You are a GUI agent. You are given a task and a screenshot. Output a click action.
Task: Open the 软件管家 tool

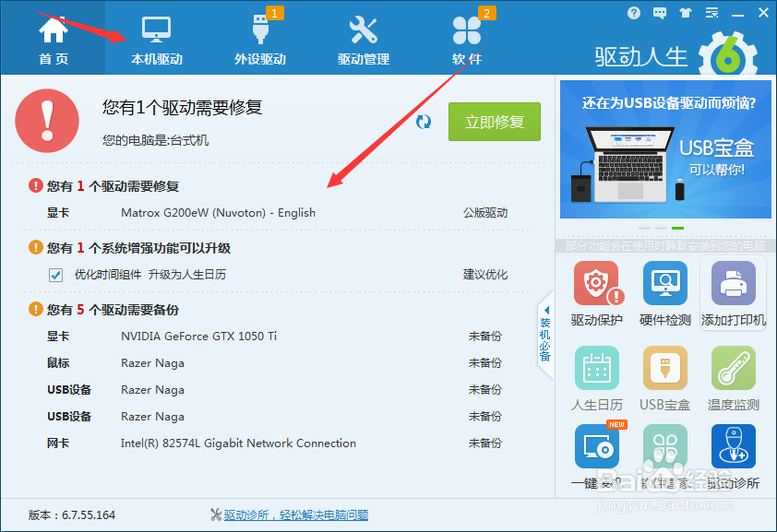pos(665,456)
